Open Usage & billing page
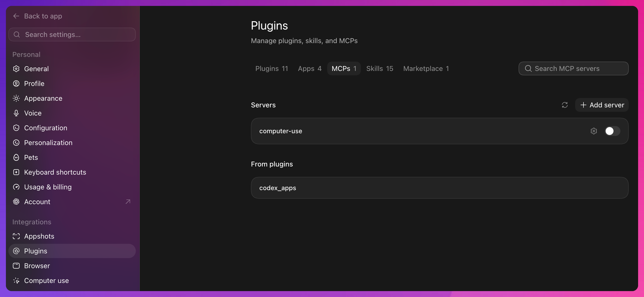644x297 pixels. tap(72, 187)
